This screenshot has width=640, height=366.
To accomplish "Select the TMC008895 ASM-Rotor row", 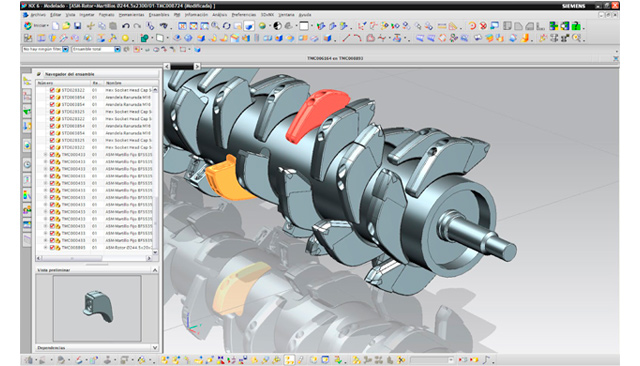I will tap(94, 247).
